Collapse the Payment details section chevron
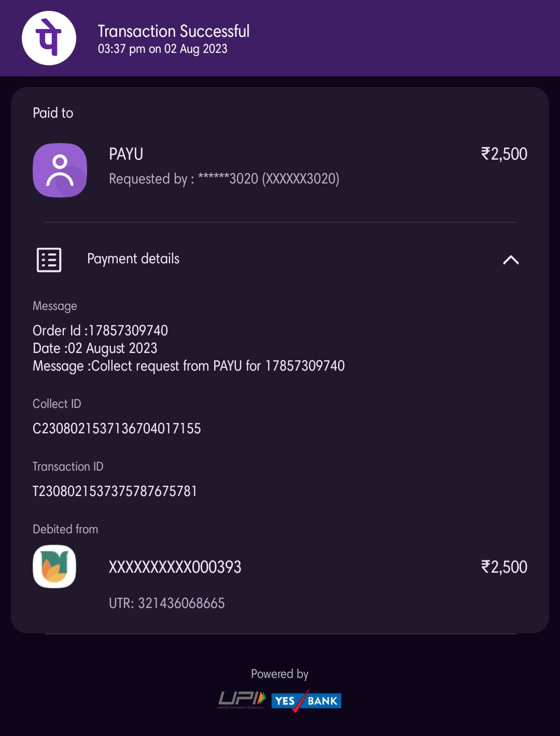Image resolution: width=560 pixels, height=736 pixels. [511, 260]
